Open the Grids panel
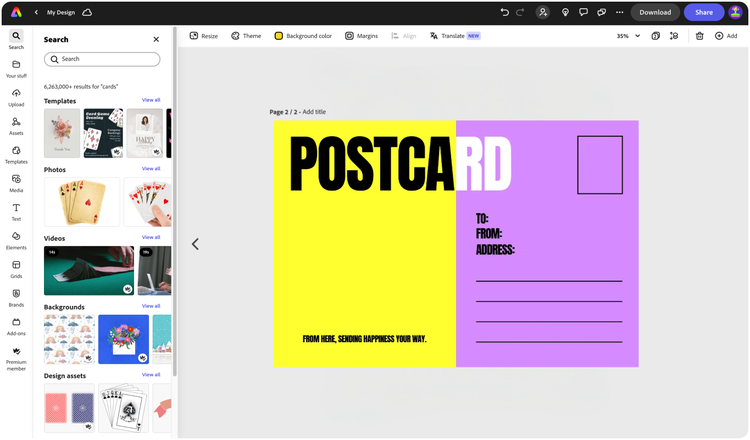 [x=16, y=270]
